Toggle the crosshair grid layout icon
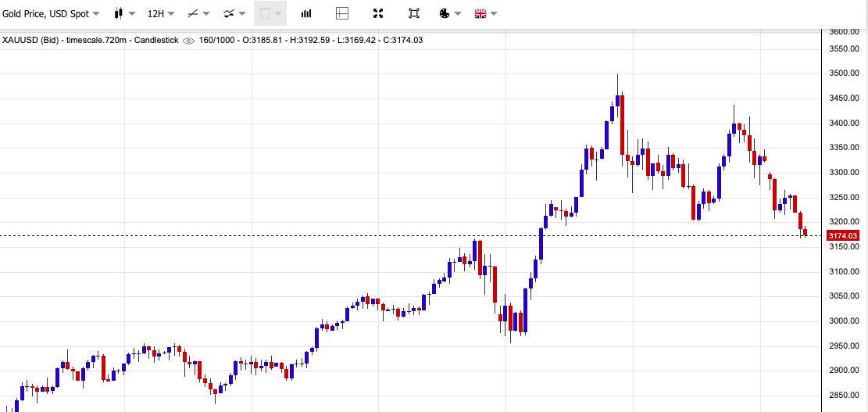 click(342, 13)
